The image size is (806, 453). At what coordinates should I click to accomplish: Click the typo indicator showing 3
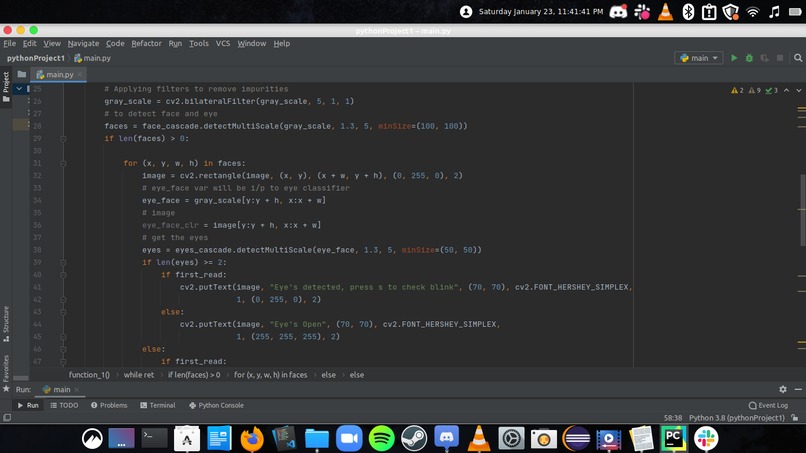(x=771, y=90)
